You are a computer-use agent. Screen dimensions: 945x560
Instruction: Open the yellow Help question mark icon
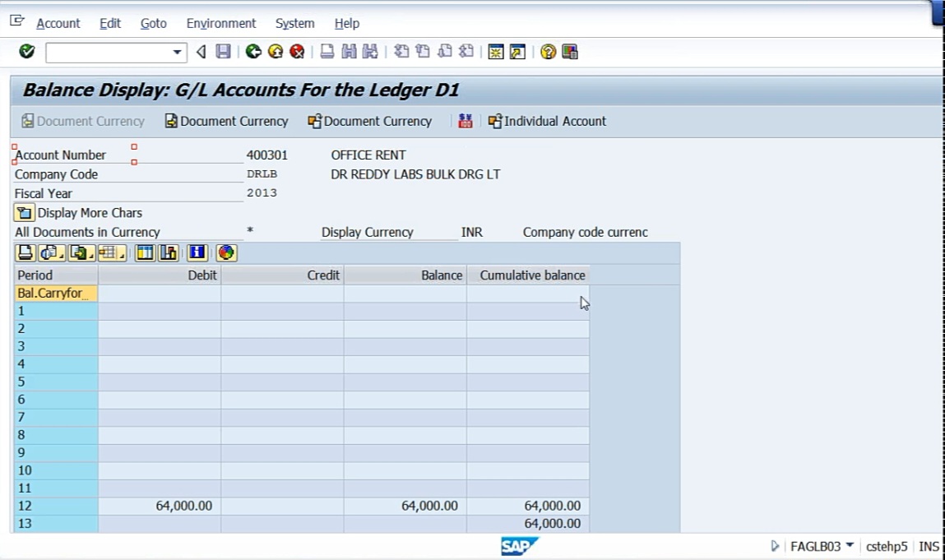click(548, 52)
